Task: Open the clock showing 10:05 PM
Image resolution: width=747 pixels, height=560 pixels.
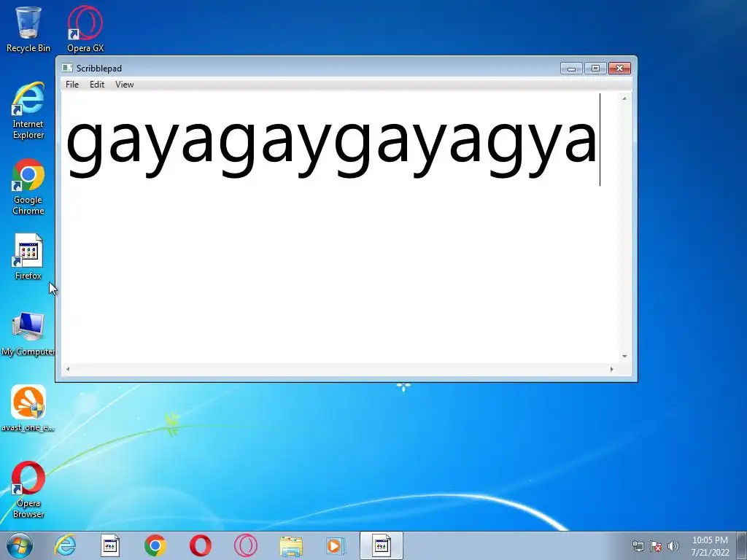Action: 710,546
